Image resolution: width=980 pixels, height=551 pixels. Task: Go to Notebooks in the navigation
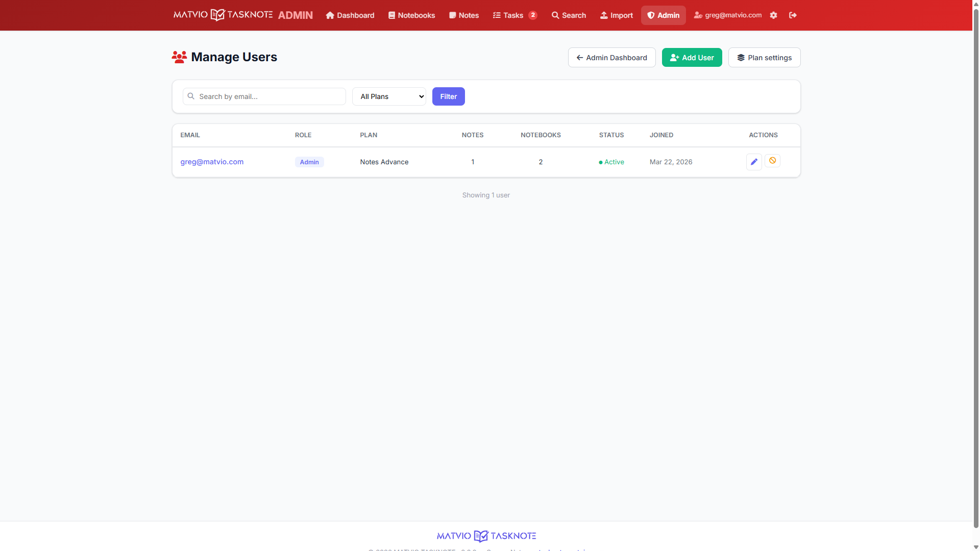411,15
